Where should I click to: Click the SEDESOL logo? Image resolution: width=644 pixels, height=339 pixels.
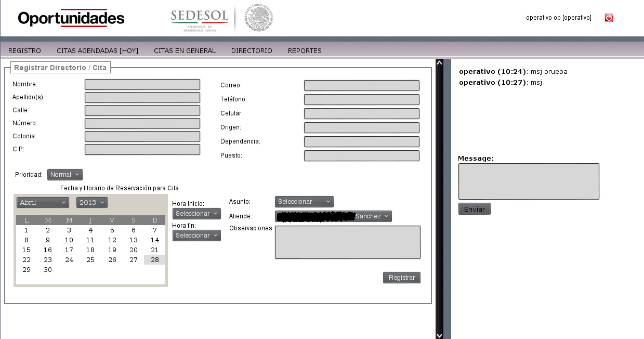199,18
